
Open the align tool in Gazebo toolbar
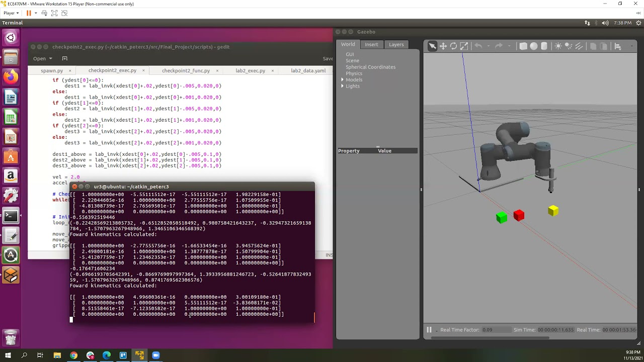point(618,46)
